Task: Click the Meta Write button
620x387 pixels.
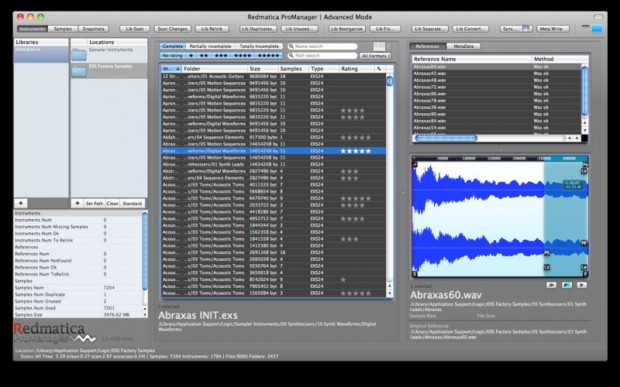Action: [x=553, y=29]
